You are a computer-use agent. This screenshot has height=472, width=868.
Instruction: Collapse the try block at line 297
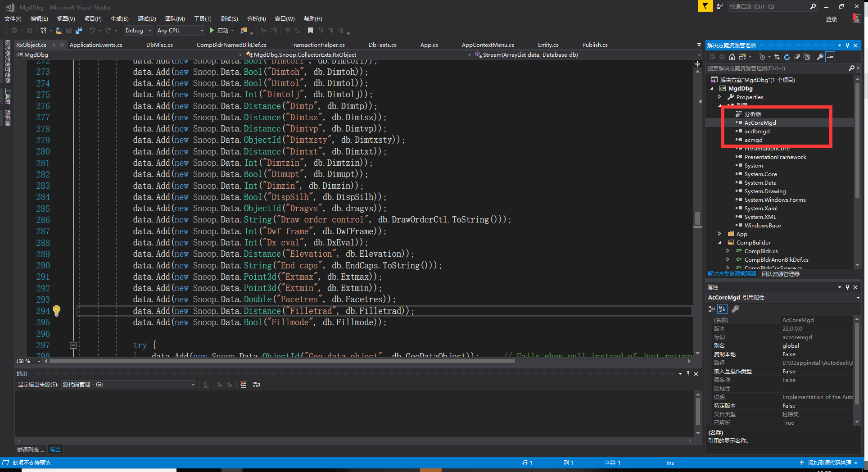pos(73,345)
